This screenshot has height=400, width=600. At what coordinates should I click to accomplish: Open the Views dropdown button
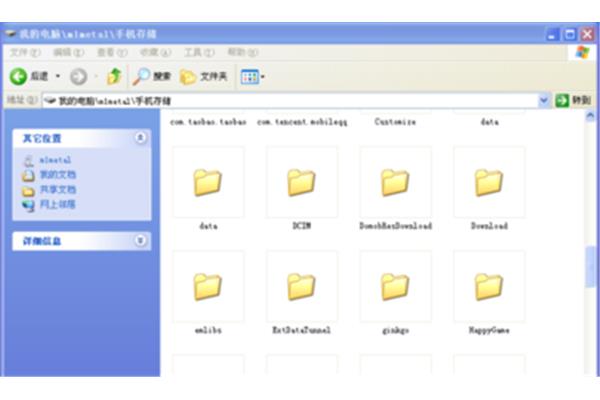point(253,77)
